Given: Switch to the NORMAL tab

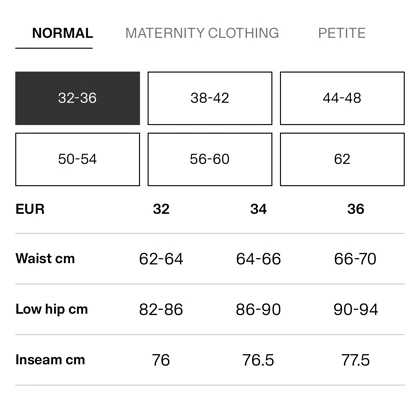Looking at the screenshot, I should point(62,33).
